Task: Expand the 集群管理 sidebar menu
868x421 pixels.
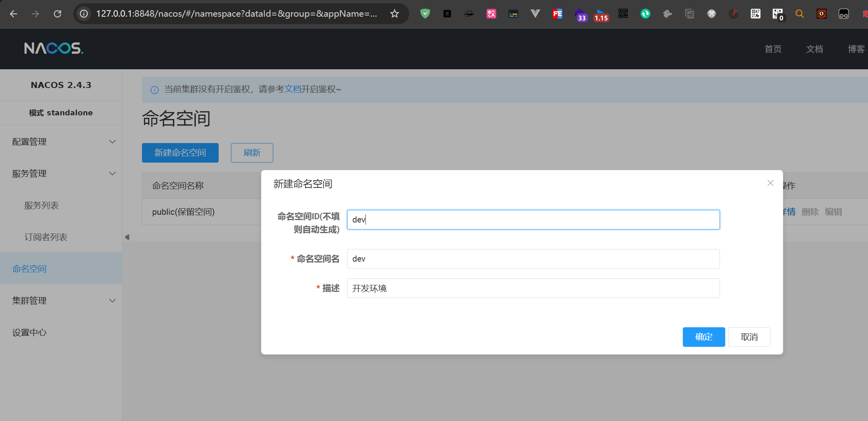Action: click(x=61, y=301)
